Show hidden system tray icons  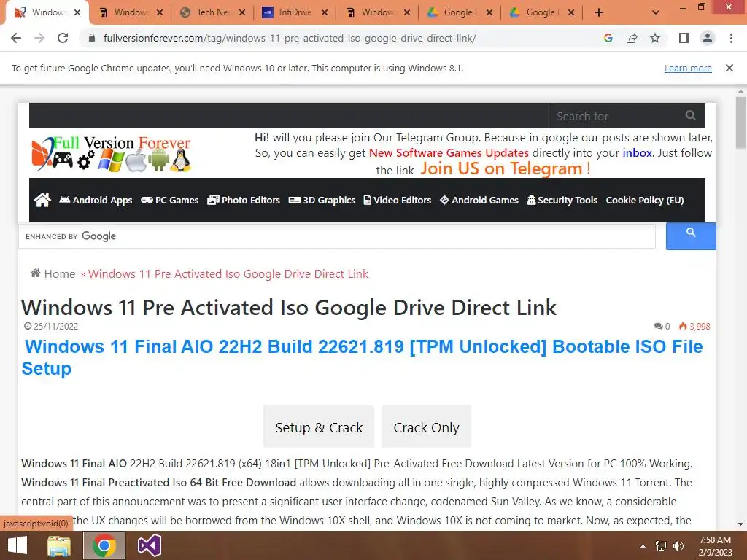(643, 546)
